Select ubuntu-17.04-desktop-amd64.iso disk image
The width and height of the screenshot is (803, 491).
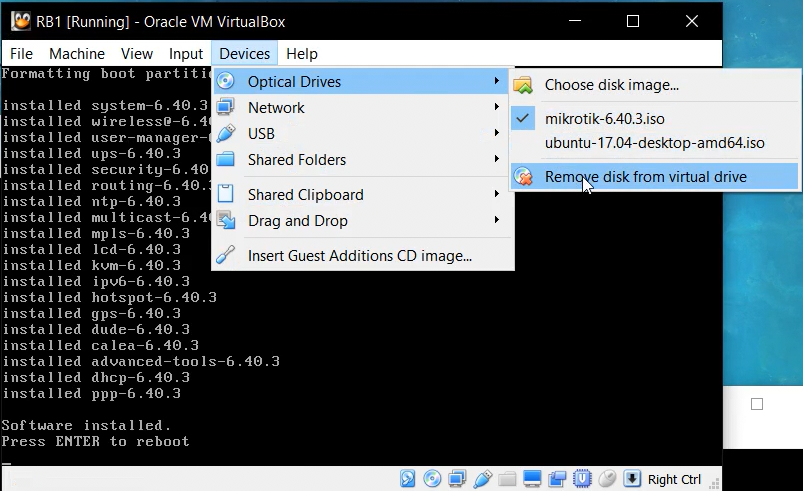[654, 143]
